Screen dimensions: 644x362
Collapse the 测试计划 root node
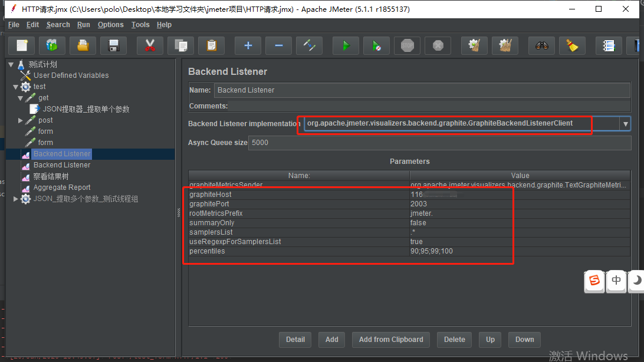11,64
